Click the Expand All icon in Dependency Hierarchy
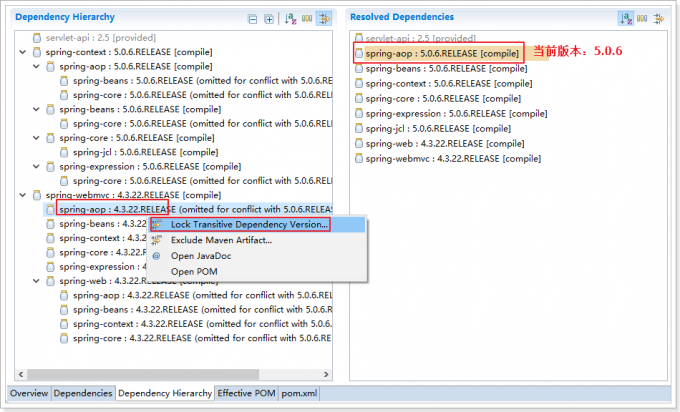Screen dimensions: 680x412 click(x=269, y=18)
